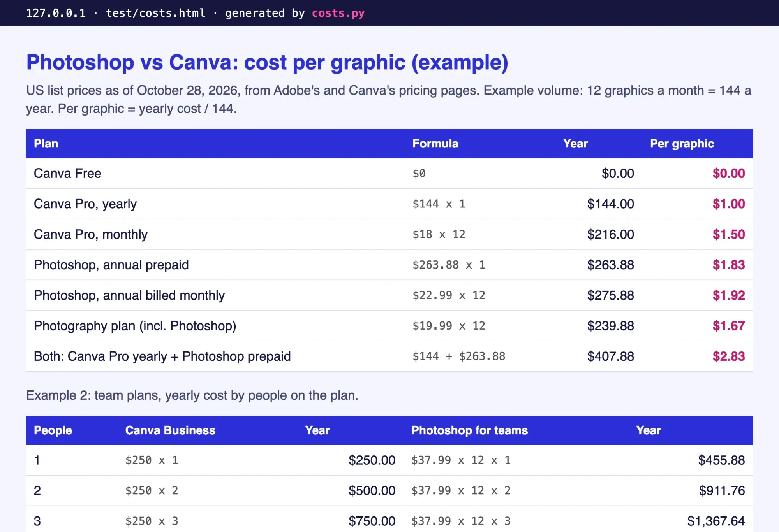Click the $37.99 x 12 x 3 formula cell

click(x=461, y=521)
